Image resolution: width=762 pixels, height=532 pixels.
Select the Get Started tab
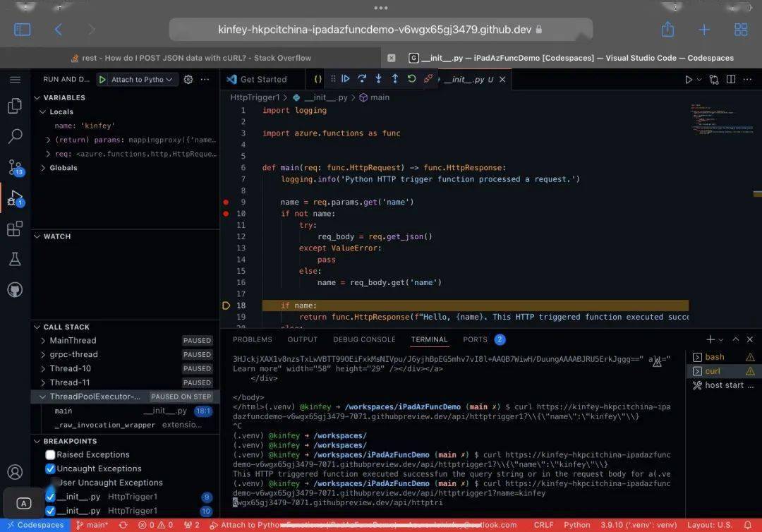point(265,78)
